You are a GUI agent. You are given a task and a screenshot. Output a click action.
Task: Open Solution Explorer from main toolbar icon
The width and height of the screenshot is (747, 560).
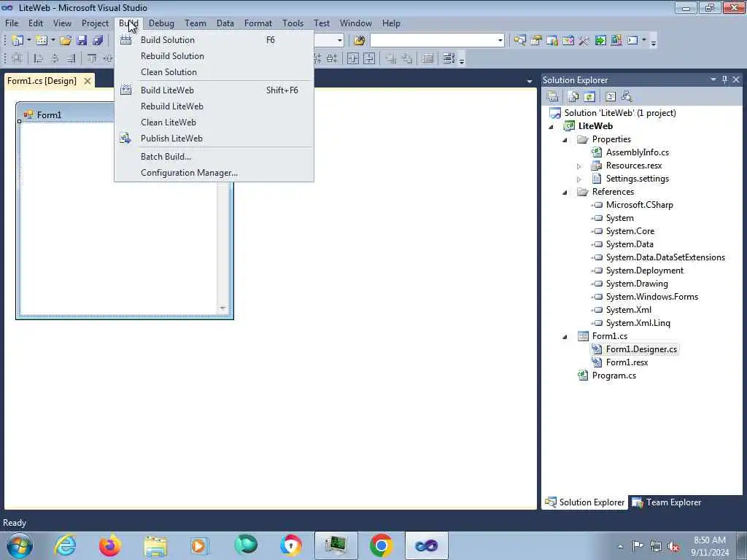pyautogui.click(x=519, y=41)
